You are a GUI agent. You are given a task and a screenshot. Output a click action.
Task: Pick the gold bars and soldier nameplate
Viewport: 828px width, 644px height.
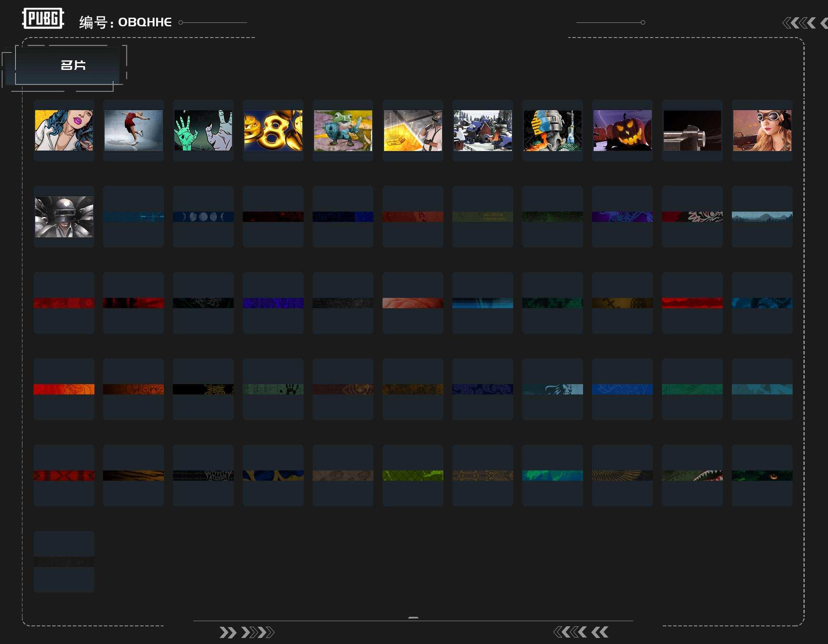[x=413, y=130]
